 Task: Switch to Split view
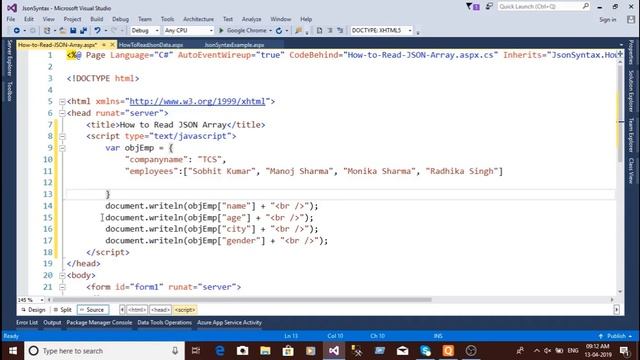pyautogui.click(x=62, y=310)
